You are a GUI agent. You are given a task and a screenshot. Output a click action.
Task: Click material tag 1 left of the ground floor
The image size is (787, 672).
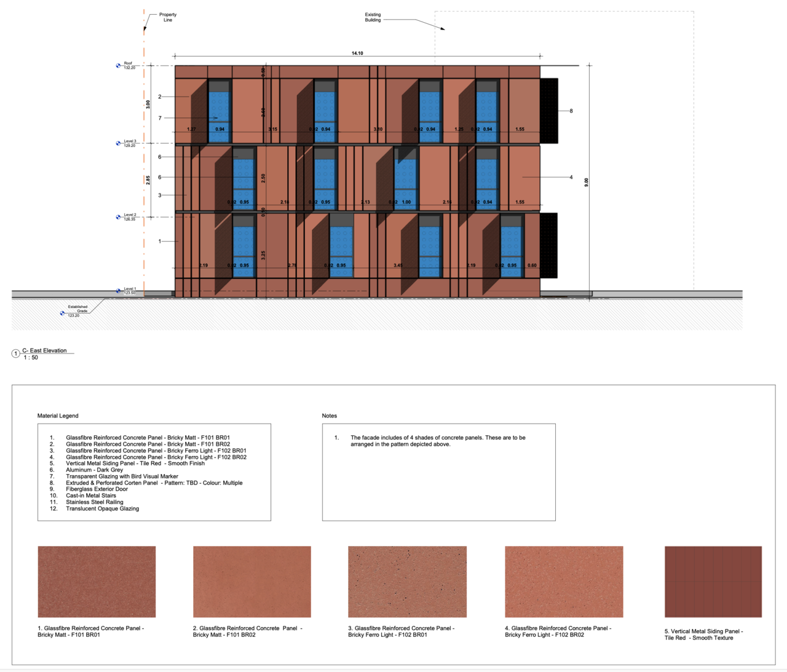(x=160, y=242)
